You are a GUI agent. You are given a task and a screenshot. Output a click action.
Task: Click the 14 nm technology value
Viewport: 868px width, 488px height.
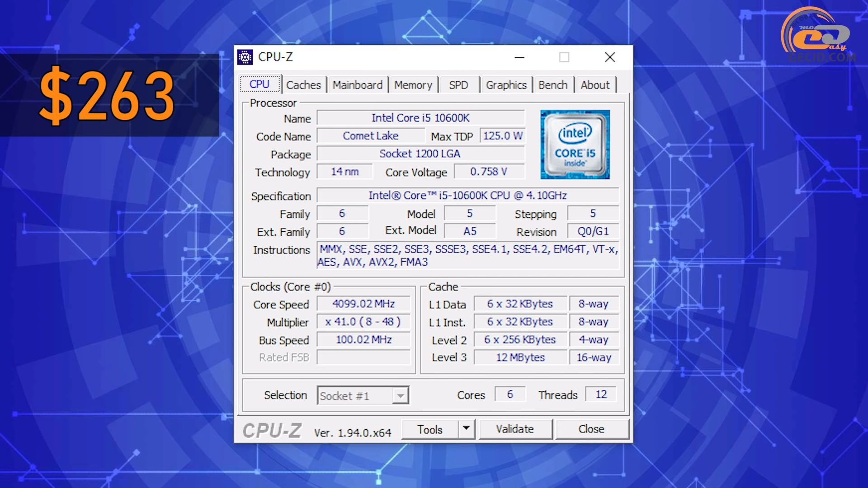[345, 172]
